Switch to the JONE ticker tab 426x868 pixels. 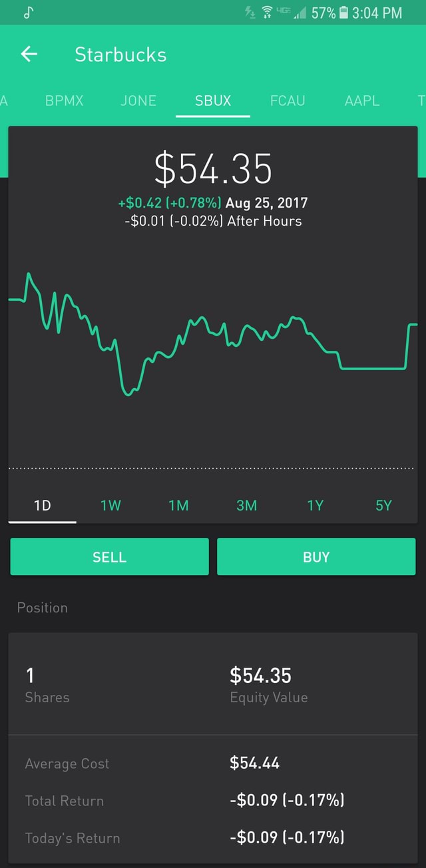point(138,101)
